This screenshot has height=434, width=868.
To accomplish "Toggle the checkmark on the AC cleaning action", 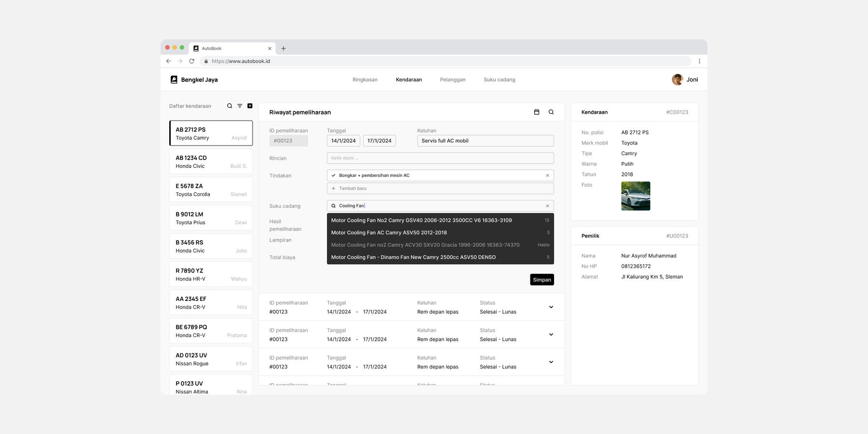I will tap(333, 175).
